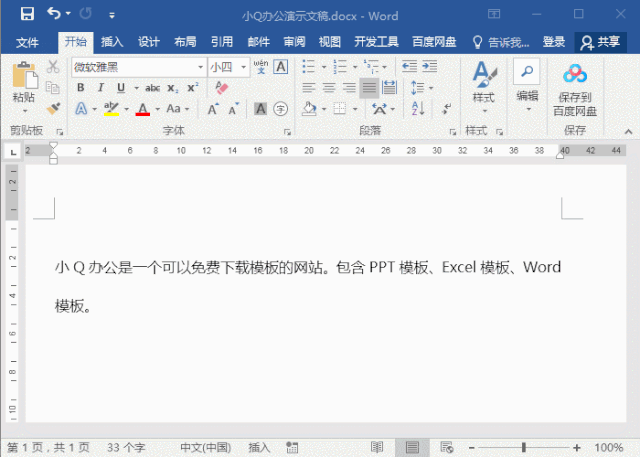Apply distributed alignment

[x=389, y=88]
